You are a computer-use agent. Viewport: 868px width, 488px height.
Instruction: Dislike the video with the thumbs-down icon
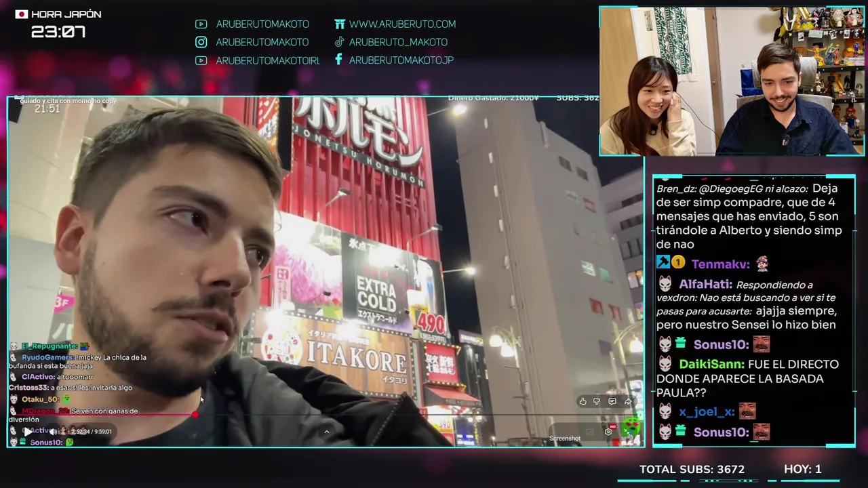[597, 401]
